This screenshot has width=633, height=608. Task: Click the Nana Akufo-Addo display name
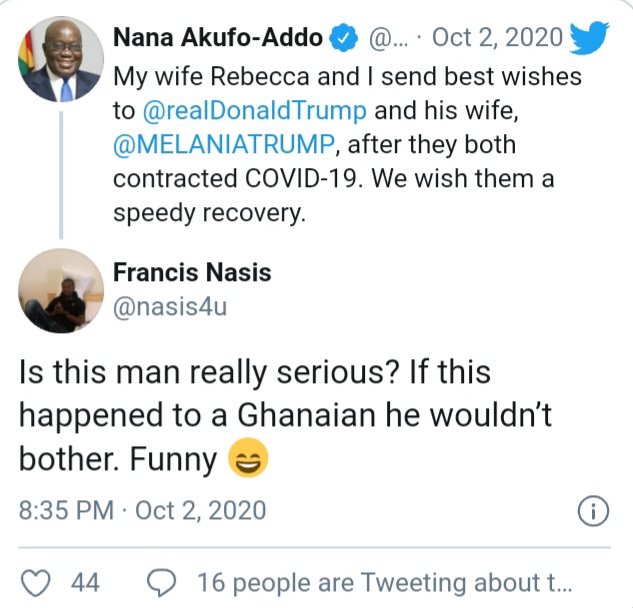click(218, 40)
